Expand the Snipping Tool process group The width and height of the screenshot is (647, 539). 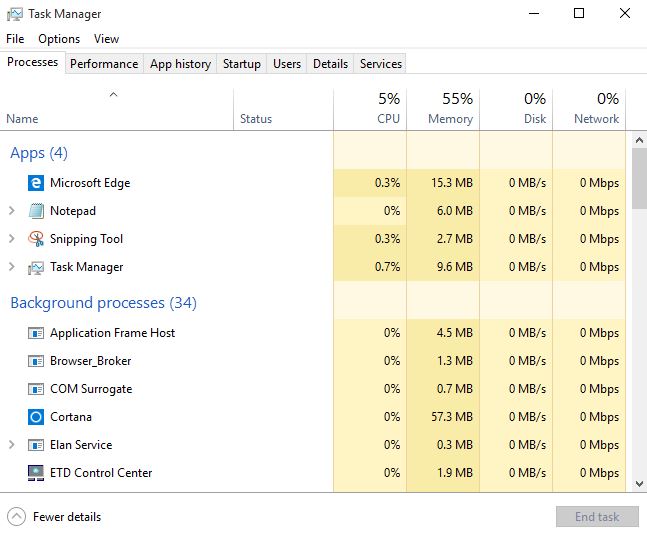pyautogui.click(x=12, y=239)
